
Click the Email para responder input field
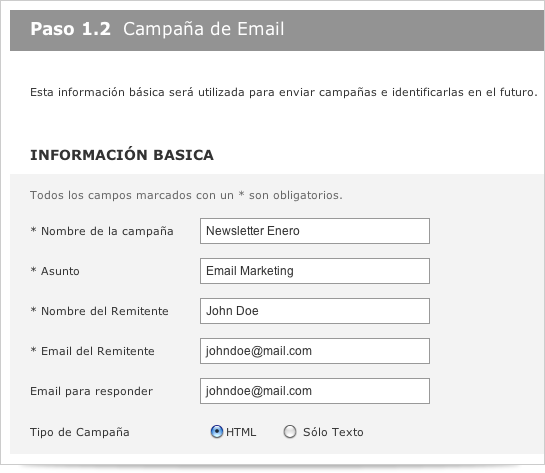point(315,391)
